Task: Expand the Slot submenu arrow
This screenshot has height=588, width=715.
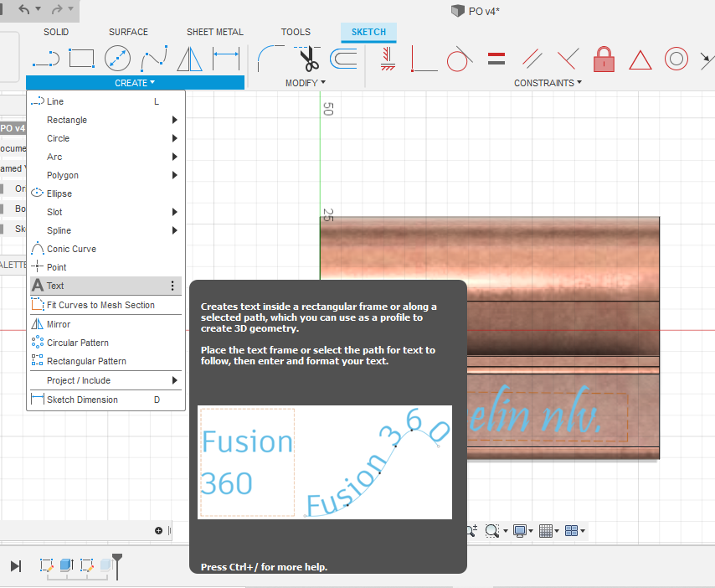Action: pyautogui.click(x=175, y=212)
